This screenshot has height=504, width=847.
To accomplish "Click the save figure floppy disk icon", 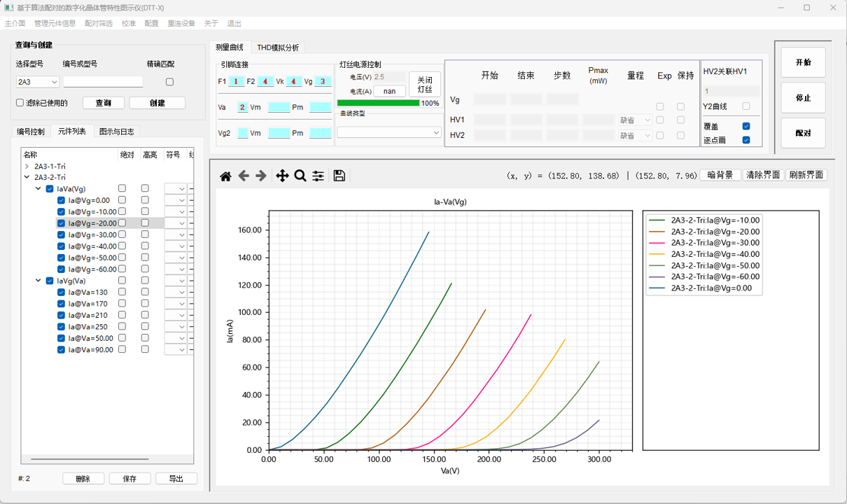I will [x=339, y=176].
